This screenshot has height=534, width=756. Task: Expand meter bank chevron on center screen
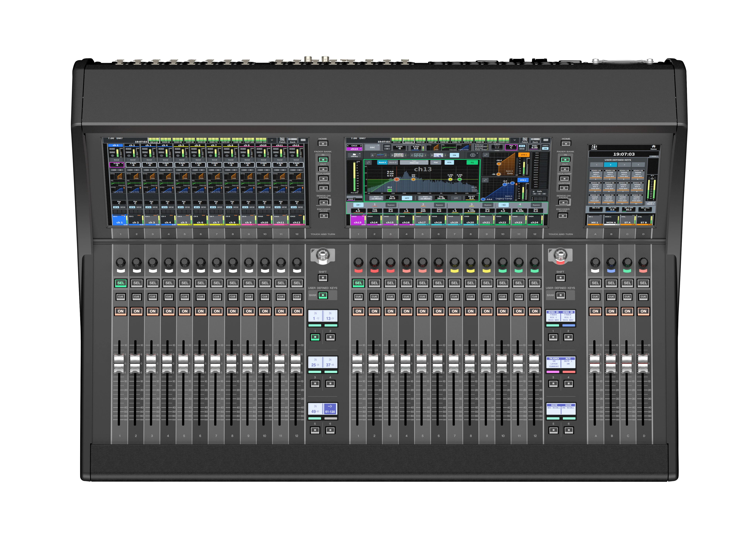(515, 140)
